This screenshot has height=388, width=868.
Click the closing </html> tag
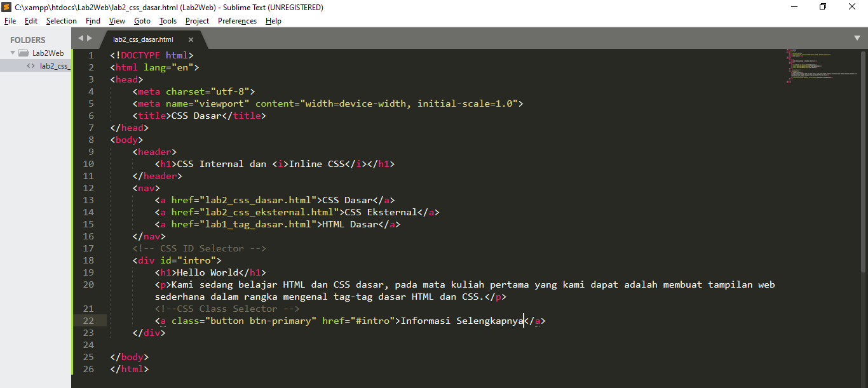click(x=130, y=369)
